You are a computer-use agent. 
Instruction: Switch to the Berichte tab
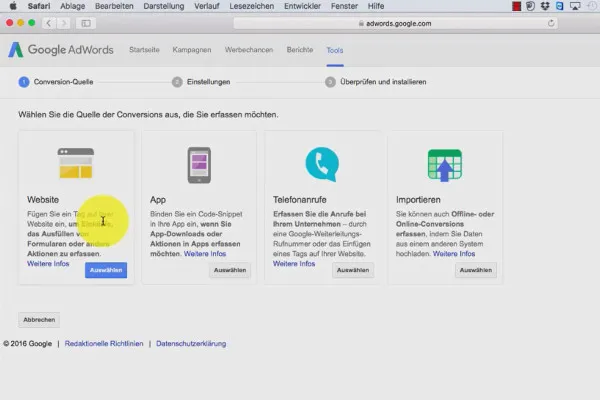point(300,50)
